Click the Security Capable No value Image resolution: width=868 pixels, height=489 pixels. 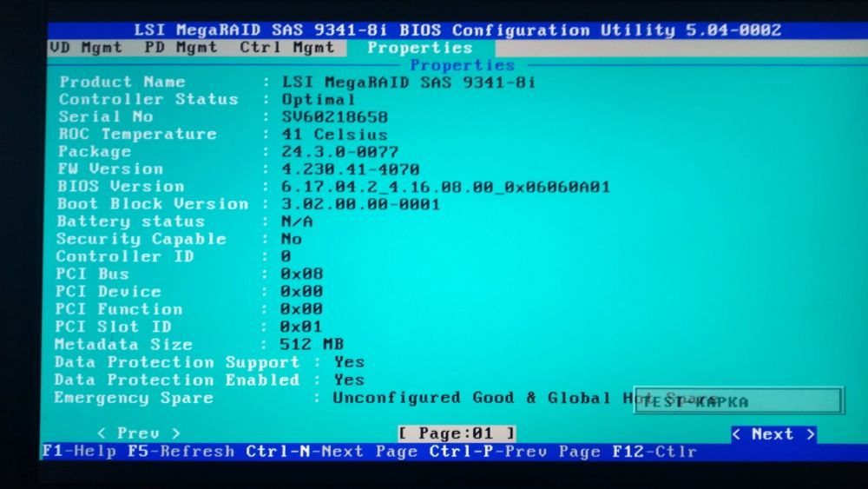(291, 239)
